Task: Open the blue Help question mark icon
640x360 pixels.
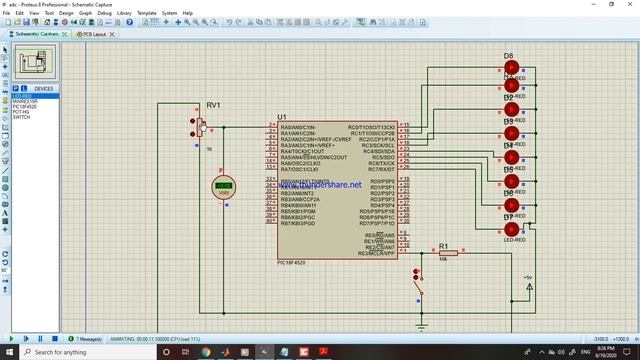Action: [x=129, y=22]
